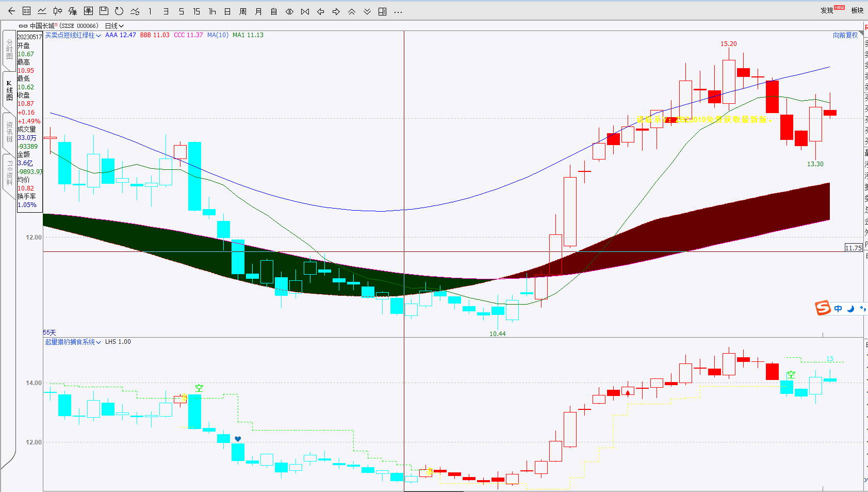Click the blue heart signal marker
This screenshot has width=868, height=492.
click(x=238, y=439)
